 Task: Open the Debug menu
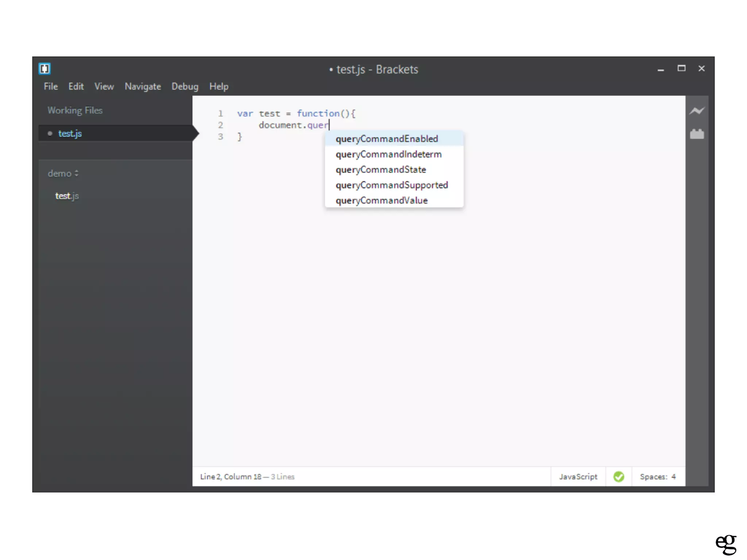pos(185,86)
